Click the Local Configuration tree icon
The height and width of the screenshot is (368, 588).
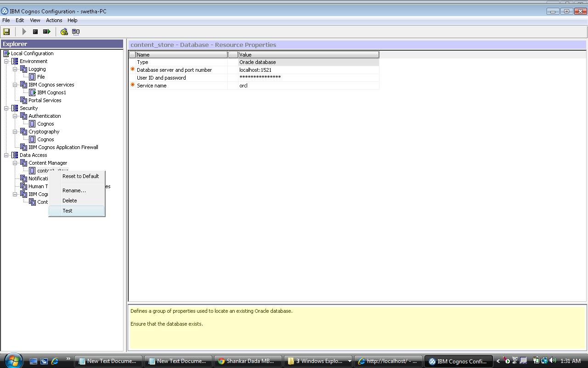click(x=6, y=53)
